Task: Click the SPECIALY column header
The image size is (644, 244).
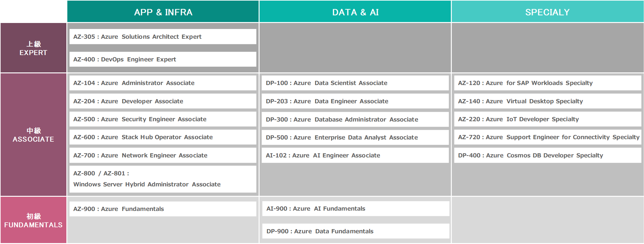Action: pyautogui.click(x=547, y=12)
